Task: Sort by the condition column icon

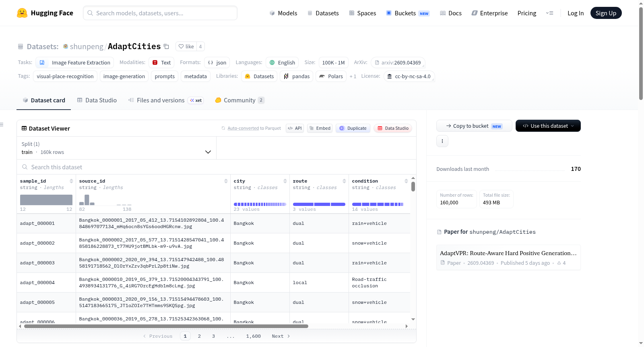Action: [x=406, y=181]
